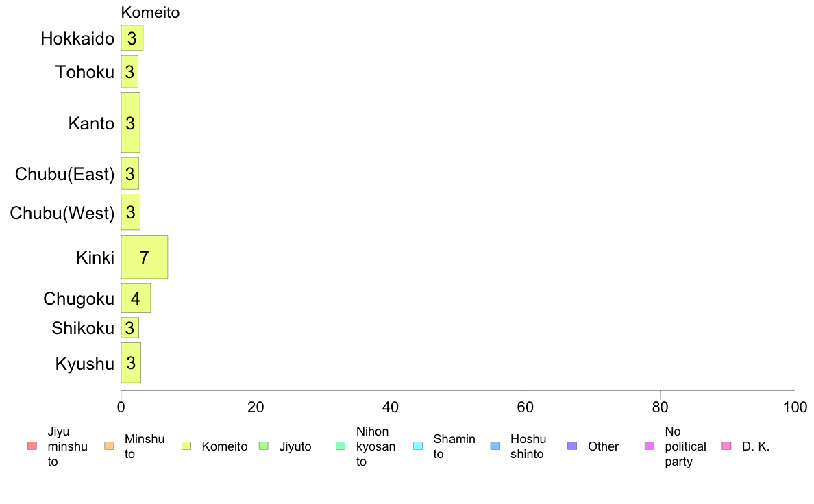Click the No political party legend swatch
814x504 pixels.
click(x=650, y=446)
